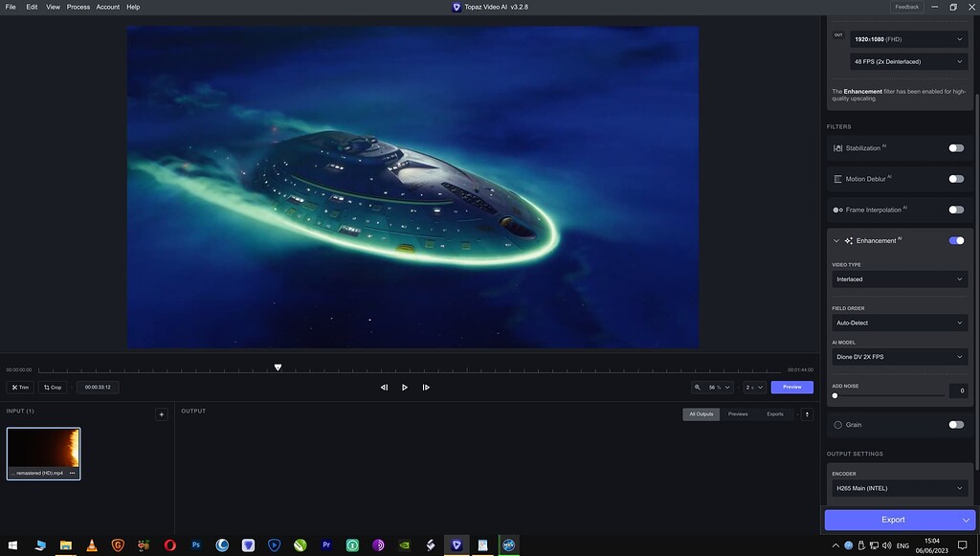Image resolution: width=980 pixels, height=556 pixels.
Task: Open File Explorer from the taskbar
Action: tap(66, 545)
